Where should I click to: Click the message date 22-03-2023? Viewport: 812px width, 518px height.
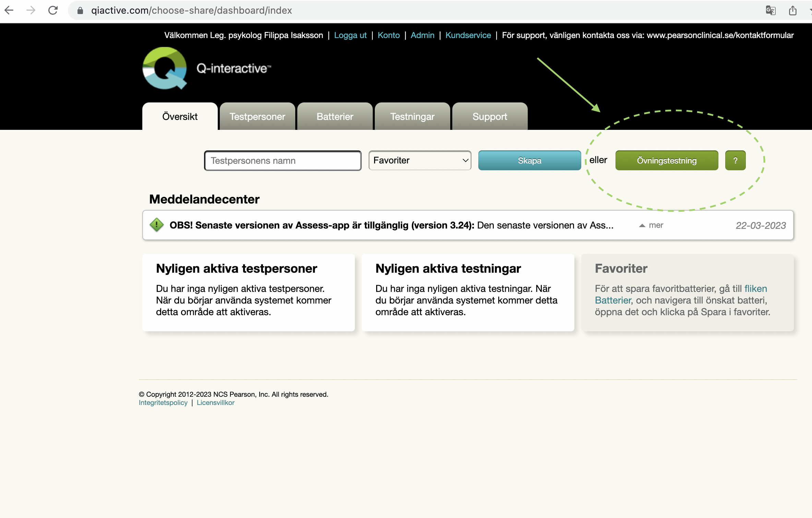[x=761, y=225]
